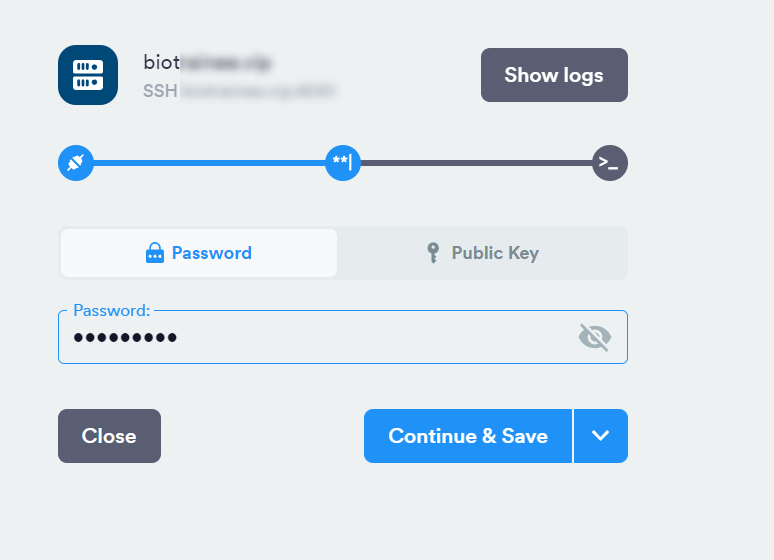The width and height of the screenshot is (774, 560).
Task: Switch to the Password tab
Action: click(199, 253)
